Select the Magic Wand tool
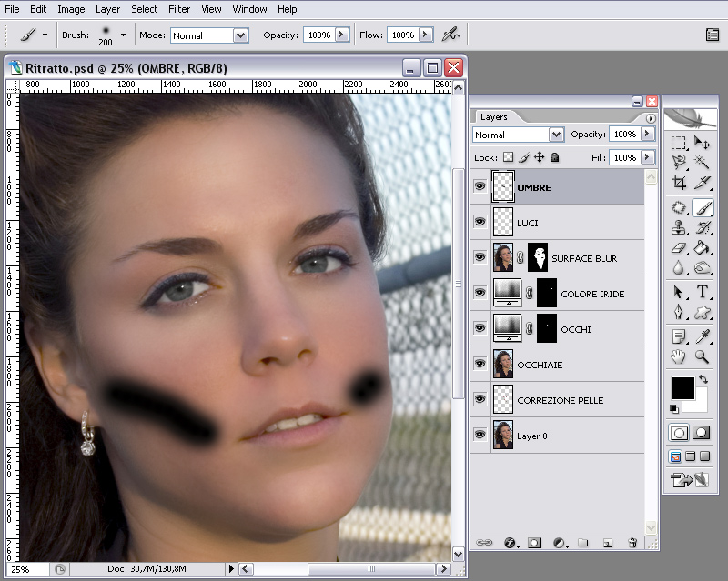The image size is (728, 581). [x=703, y=162]
